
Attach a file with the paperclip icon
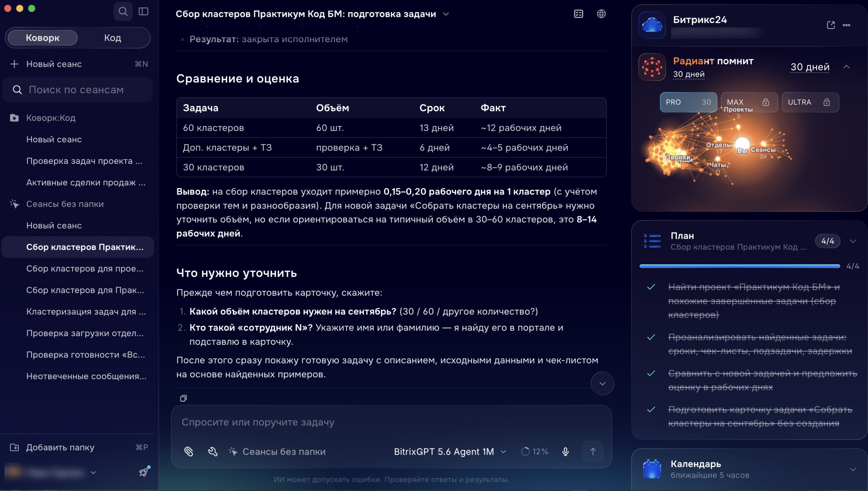click(189, 451)
